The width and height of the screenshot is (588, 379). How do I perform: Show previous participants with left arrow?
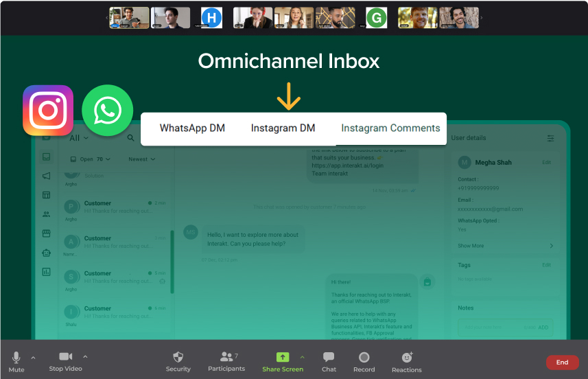107,18
